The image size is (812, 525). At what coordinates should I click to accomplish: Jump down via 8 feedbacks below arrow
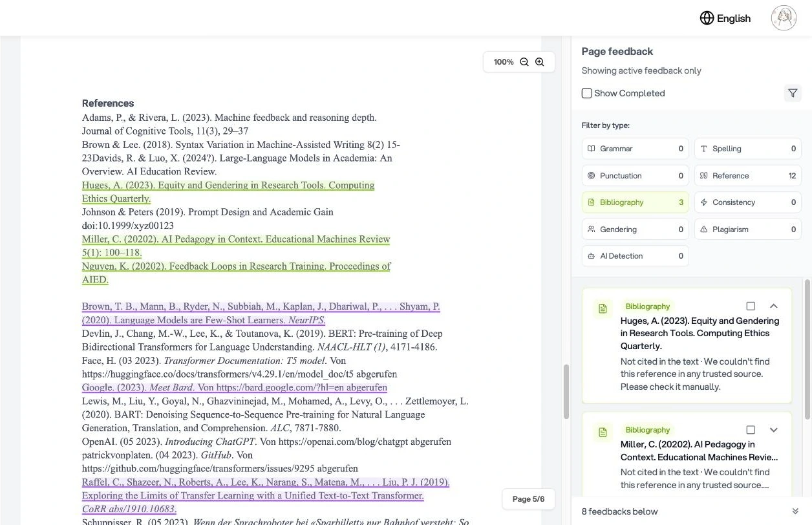click(x=795, y=511)
